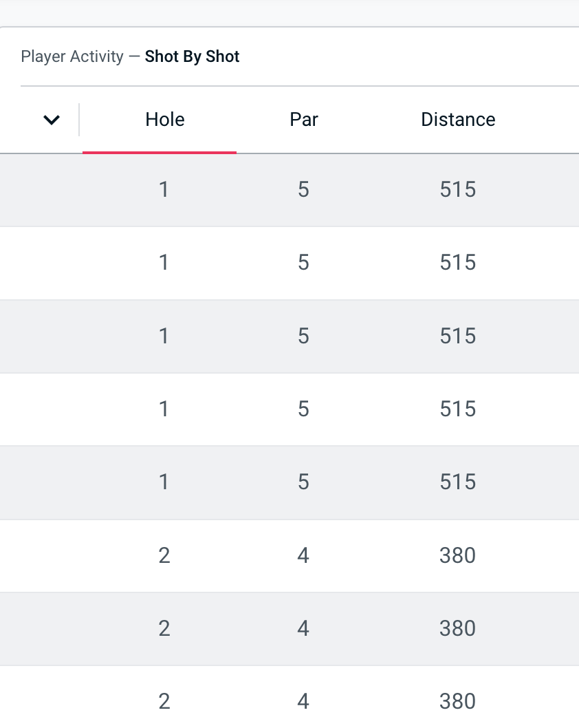Select distance 380 in second hole-2 row

[458, 629]
